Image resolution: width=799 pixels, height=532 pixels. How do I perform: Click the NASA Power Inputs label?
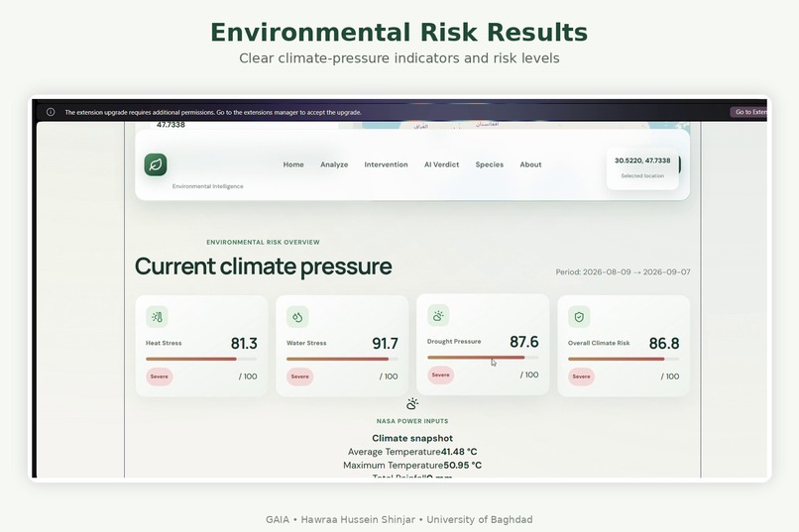[412, 421]
